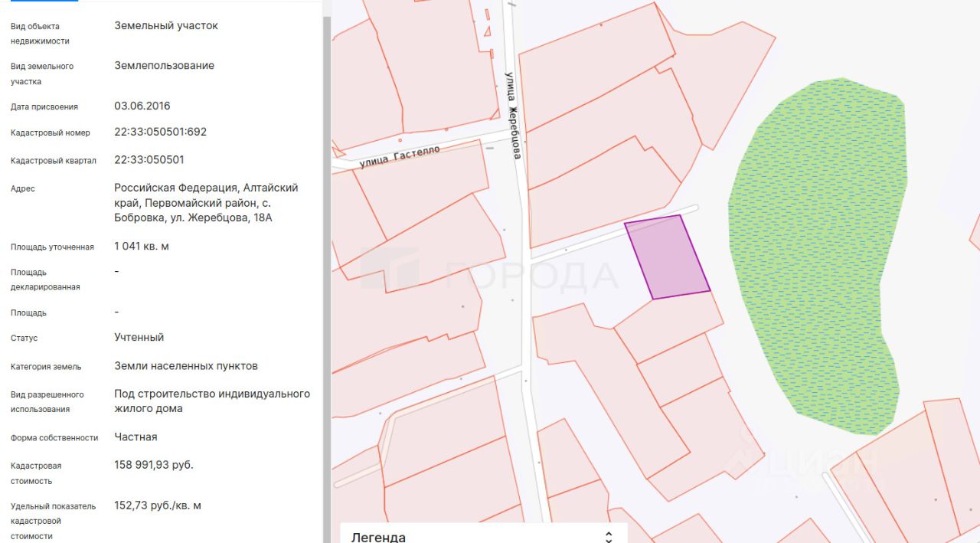Click the Площадь декларированная label
The height and width of the screenshot is (543, 980).
pos(45,280)
